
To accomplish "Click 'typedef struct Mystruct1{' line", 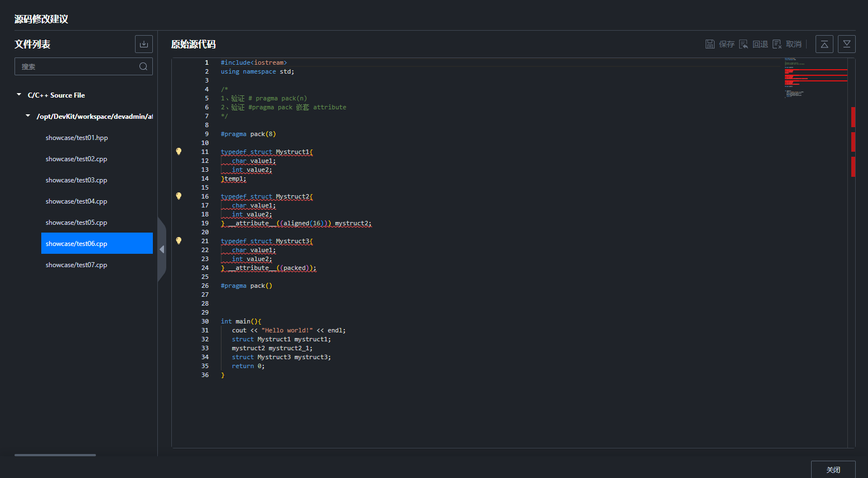I will tap(267, 152).
